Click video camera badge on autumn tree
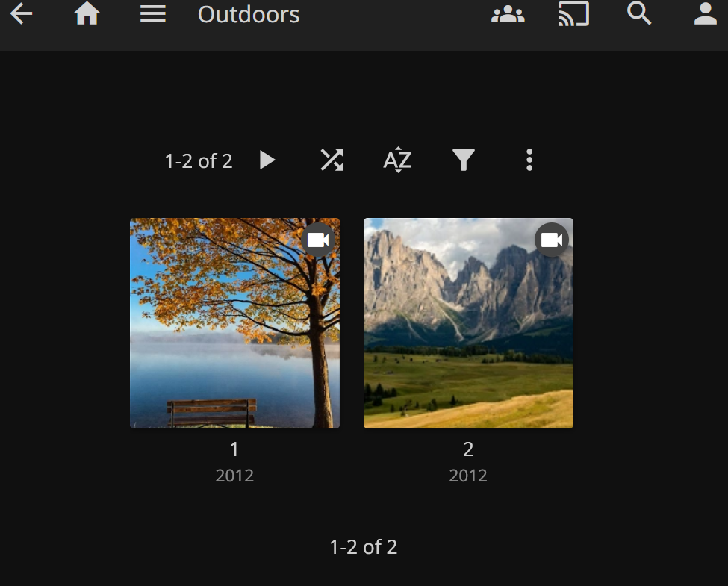The height and width of the screenshot is (586, 728). (319, 240)
